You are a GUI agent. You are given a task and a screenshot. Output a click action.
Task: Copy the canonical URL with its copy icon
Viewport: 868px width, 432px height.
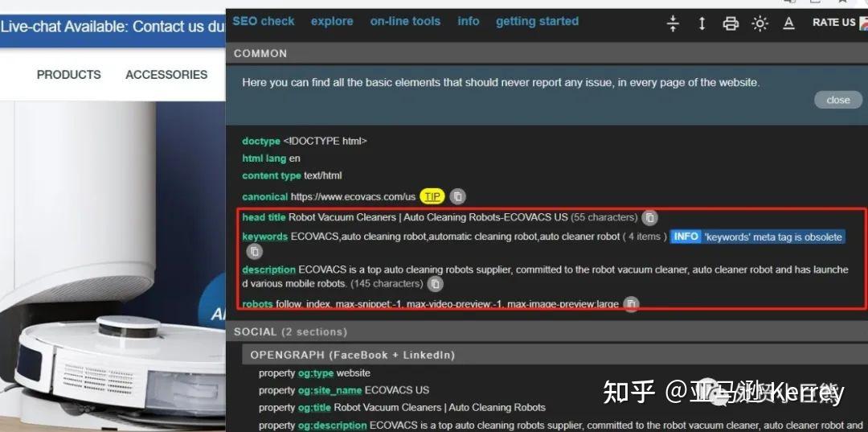point(457,196)
